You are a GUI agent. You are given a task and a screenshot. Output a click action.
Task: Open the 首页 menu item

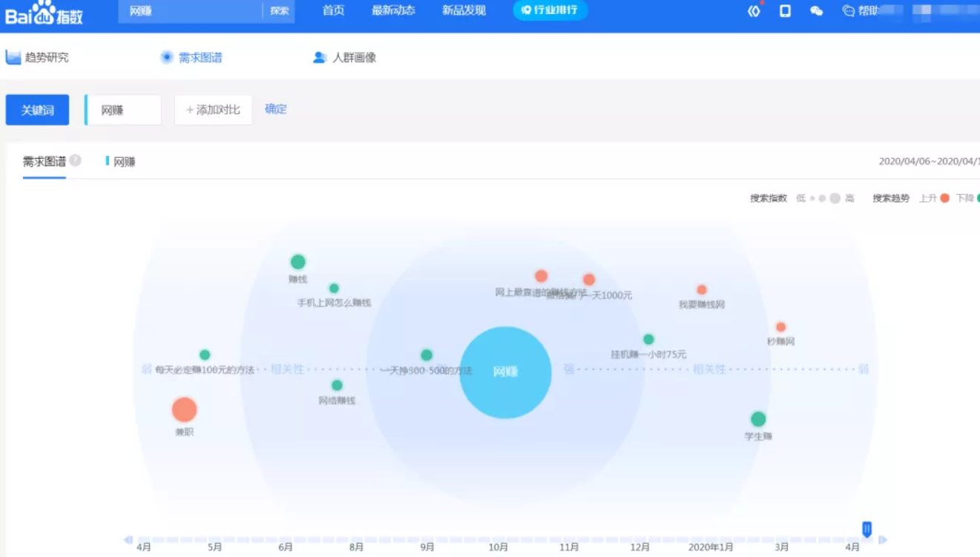point(333,10)
